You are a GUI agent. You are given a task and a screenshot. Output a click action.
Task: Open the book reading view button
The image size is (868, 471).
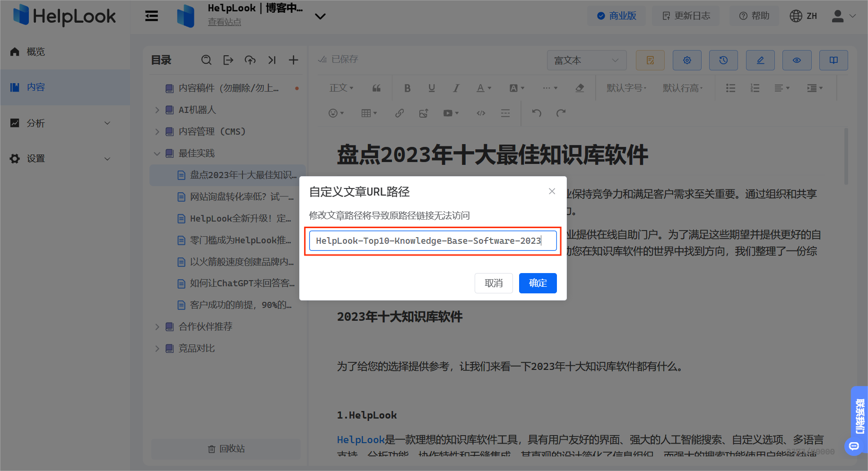[x=833, y=60]
